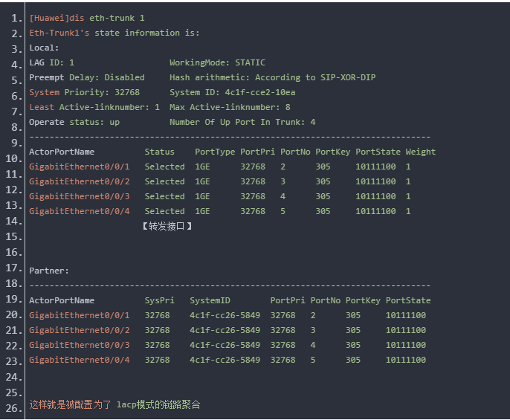Click the final lacp模式 summary sentence

[x=114, y=404]
